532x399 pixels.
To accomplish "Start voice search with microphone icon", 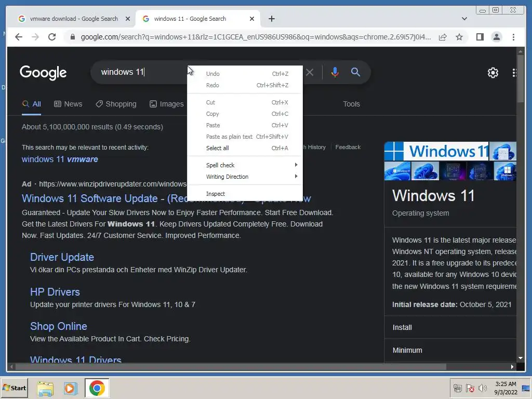I will pyautogui.click(x=335, y=72).
